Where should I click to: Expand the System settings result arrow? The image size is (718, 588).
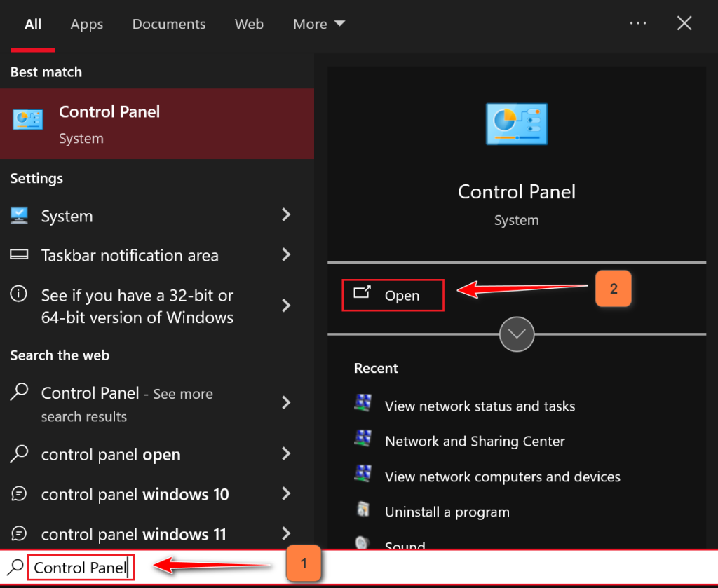[286, 215]
